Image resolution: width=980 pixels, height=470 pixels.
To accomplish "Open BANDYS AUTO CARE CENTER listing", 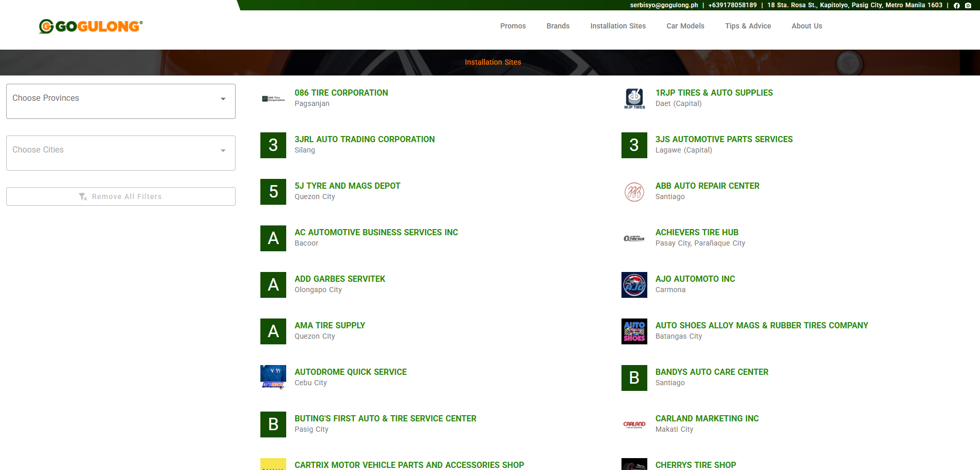I will pyautogui.click(x=712, y=372).
